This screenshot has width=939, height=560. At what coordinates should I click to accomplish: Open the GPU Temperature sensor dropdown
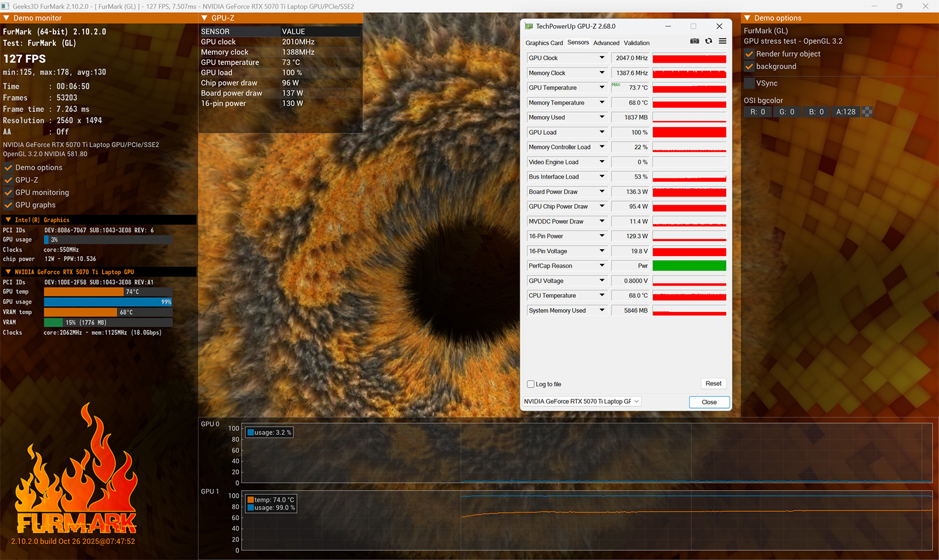coord(602,87)
